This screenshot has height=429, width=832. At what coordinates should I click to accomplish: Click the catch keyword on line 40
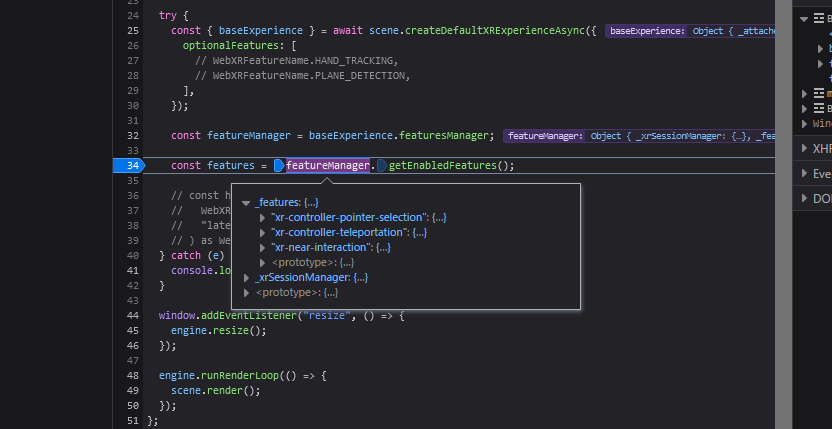point(186,255)
